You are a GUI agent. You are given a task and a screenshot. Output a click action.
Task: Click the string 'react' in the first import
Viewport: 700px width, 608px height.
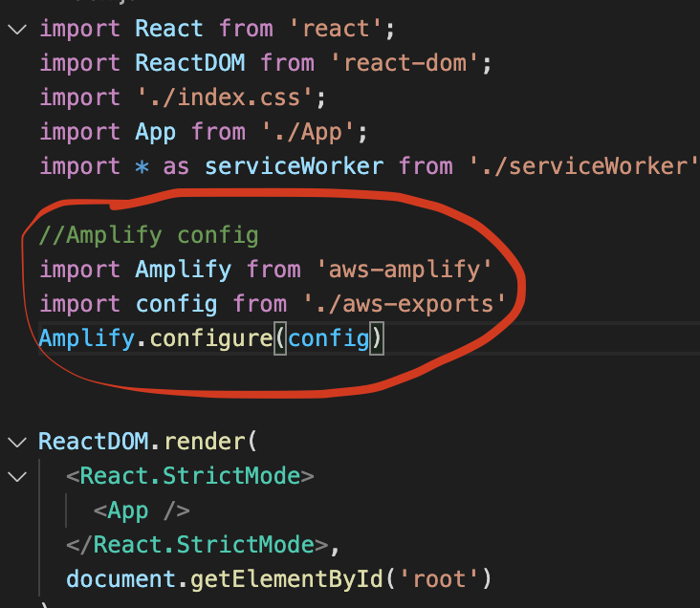tap(337, 29)
